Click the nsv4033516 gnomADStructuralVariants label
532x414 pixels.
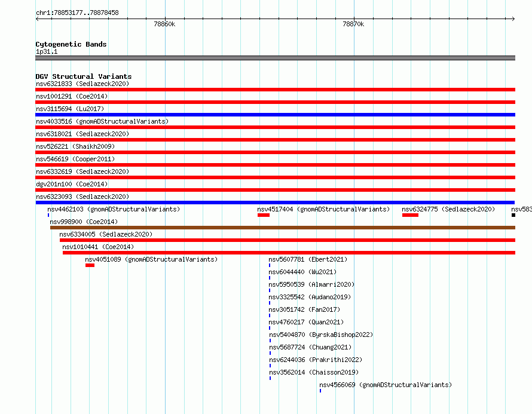pyautogui.click(x=102, y=121)
